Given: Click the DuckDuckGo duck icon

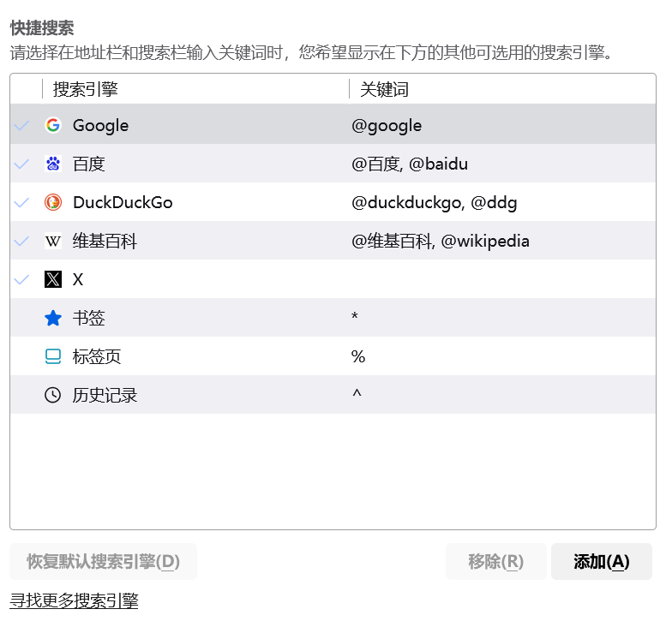Looking at the screenshot, I should point(53,202).
